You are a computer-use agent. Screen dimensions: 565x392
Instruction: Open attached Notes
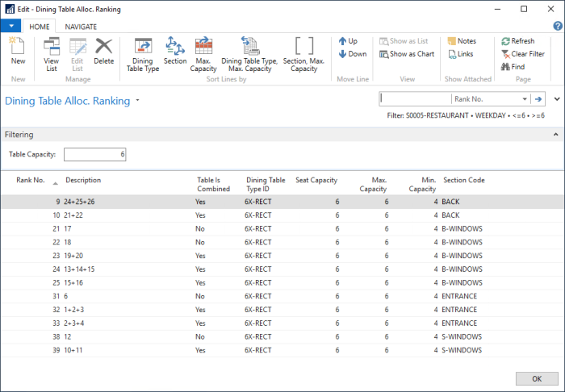tap(460, 41)
